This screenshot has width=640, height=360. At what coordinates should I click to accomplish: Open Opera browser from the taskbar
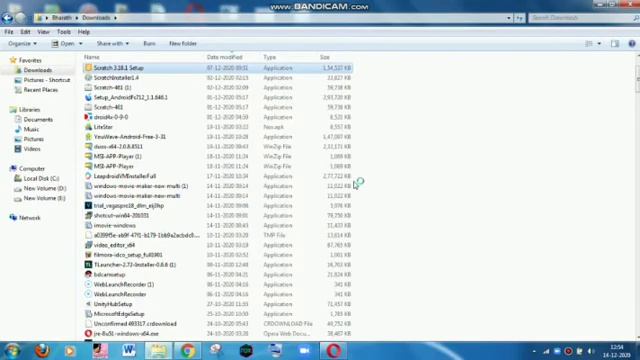tap(333, 351)
